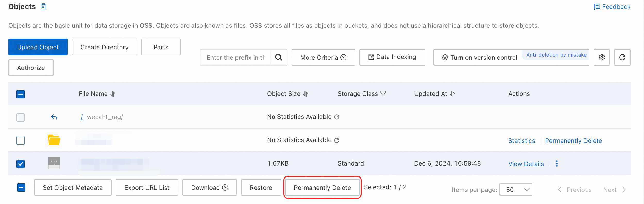Sort by File Name column
644x204 pixels.
113,94
